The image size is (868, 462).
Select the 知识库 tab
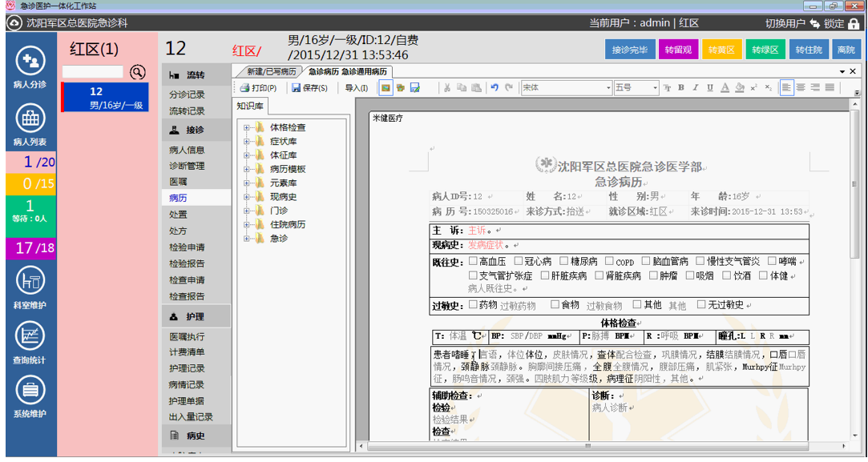[250, 106]
